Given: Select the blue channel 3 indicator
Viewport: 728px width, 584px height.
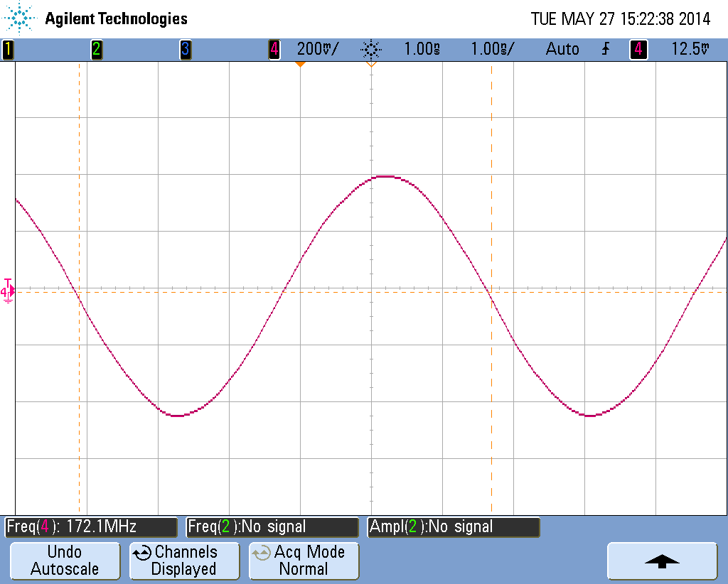Looking at the screenshot, I should click(185, 50).
